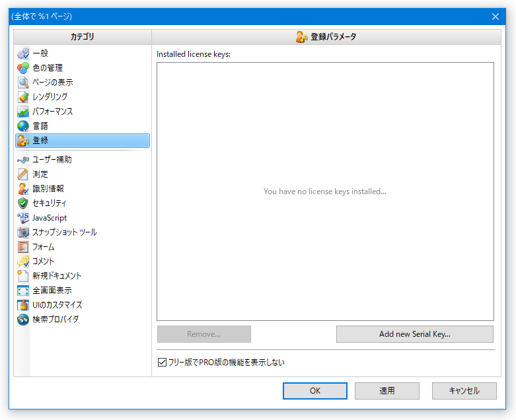Click the camera icon for スナップショット ツール
Image resolution: width=516 pixels, height=420 pixels.
pos(23,232)
